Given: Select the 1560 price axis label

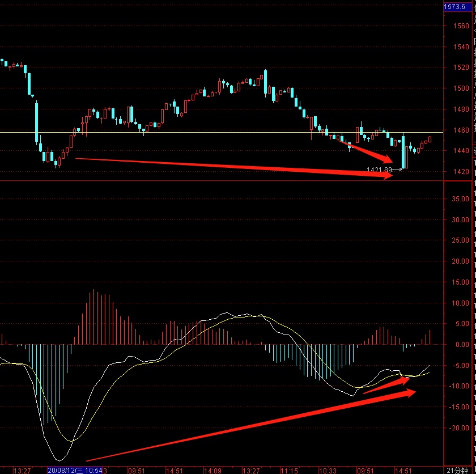Looking at the screenshot, I should pyautogui.click(x=461, y=26).
